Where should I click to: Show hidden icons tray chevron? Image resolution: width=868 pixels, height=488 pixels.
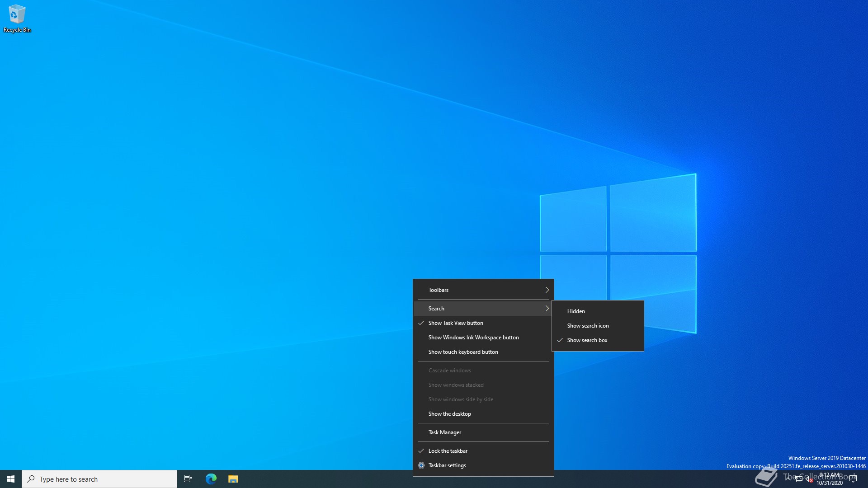[788, 479]
